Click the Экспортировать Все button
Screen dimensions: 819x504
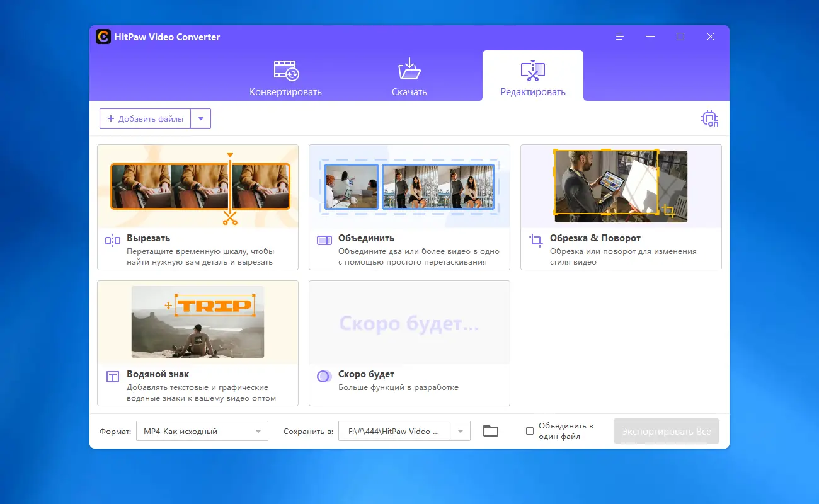667,432
